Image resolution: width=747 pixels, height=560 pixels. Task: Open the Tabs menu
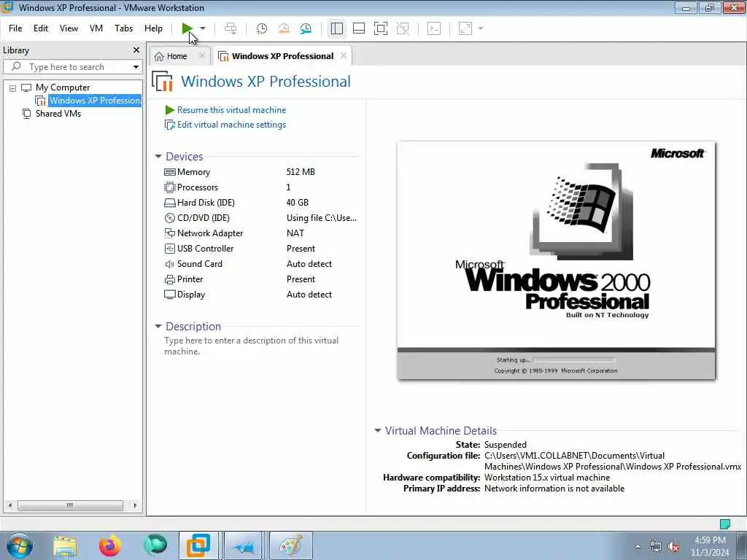click(123, 28)
